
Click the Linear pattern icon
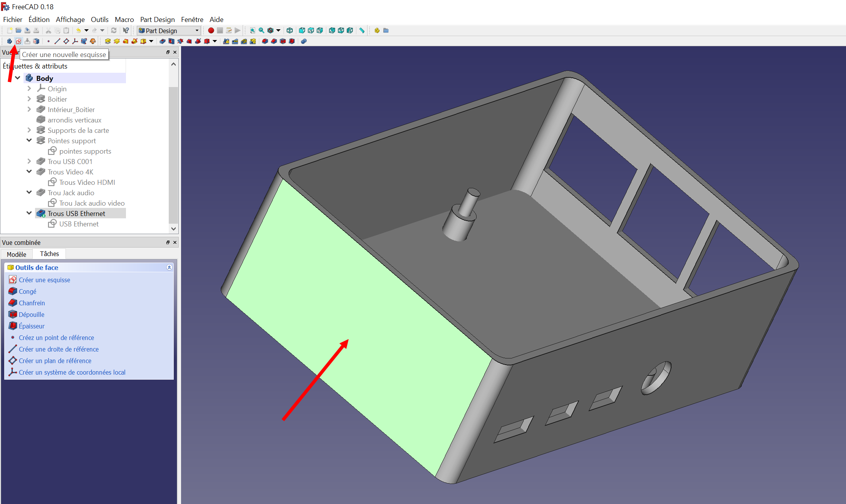[x=235, y=41]
